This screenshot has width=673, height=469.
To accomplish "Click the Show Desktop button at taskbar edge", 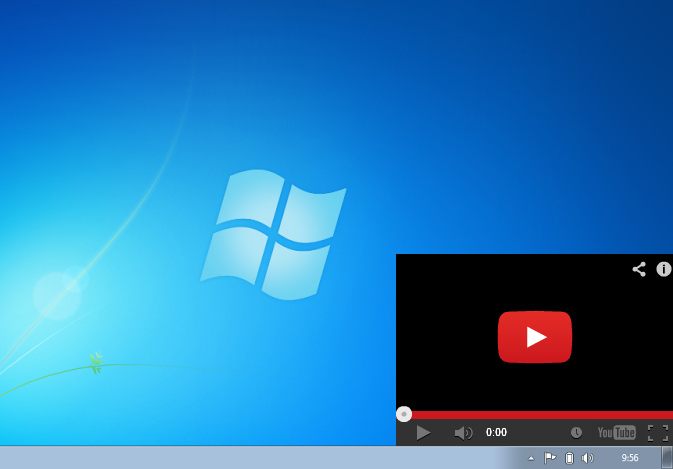I will click(667, 457).
